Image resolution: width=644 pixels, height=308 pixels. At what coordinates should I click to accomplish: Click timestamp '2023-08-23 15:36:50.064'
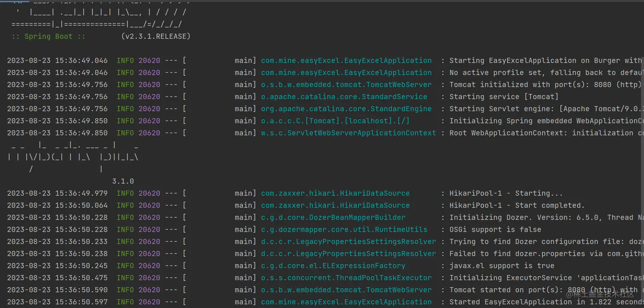coord(57,205)
